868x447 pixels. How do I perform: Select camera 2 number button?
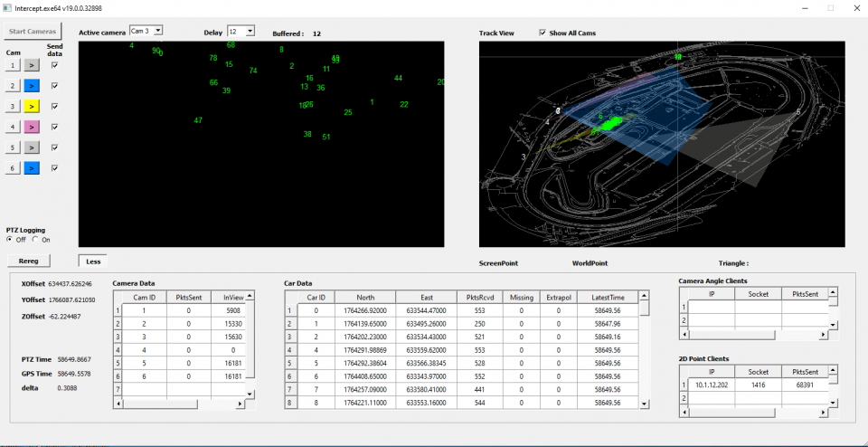pyautogui.click(x=14, y=86)
